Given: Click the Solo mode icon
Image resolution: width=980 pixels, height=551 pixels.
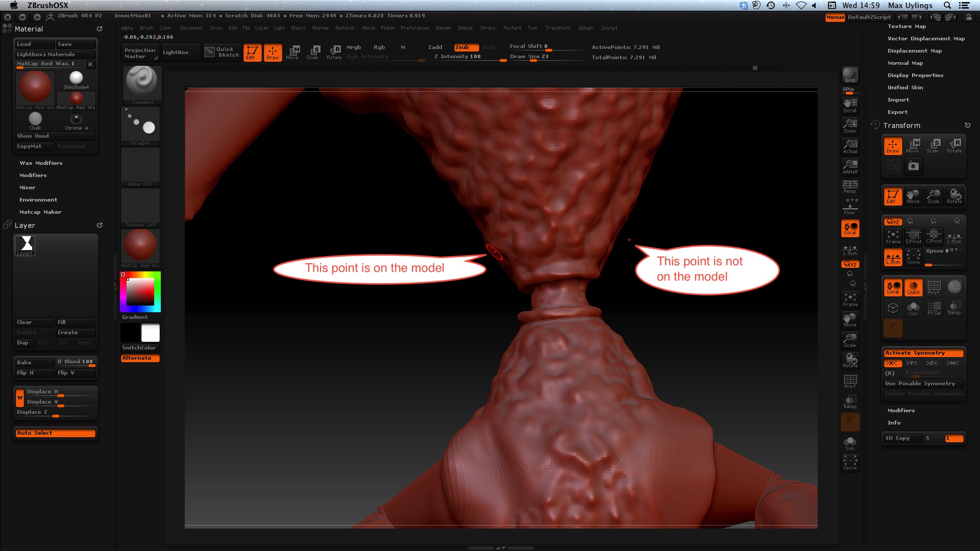Looking at the screenshot, I should 850,443.
